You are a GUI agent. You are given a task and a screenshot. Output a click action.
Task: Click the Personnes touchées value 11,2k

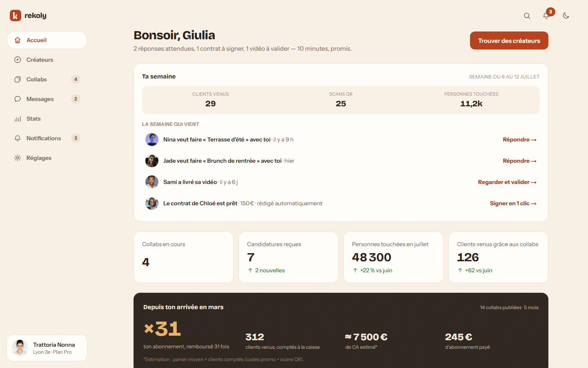[x=471, y=104]
